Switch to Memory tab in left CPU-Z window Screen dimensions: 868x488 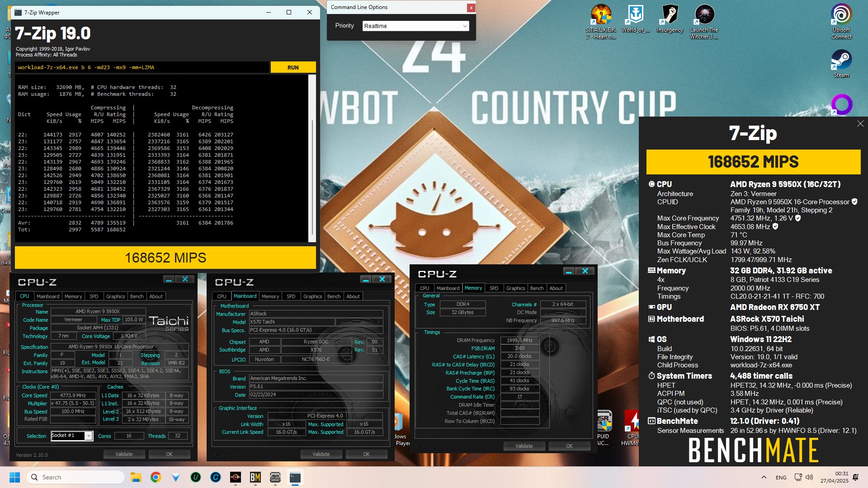pyautogui.click(x=73, y=296)
